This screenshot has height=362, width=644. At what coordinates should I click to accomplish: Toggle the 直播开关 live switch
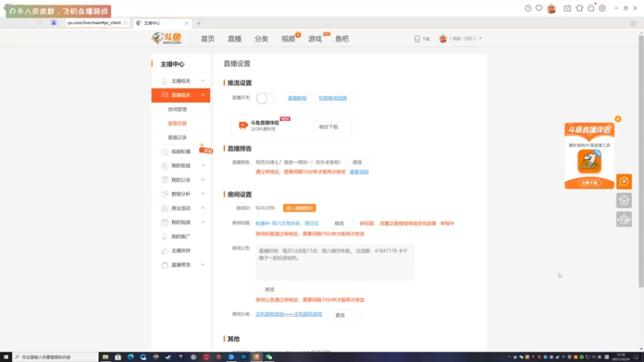pyautogui.click(x=265, y=98)
